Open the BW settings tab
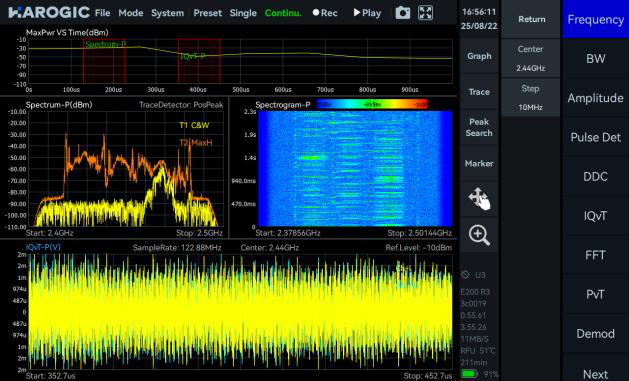 tap(595, 59)
